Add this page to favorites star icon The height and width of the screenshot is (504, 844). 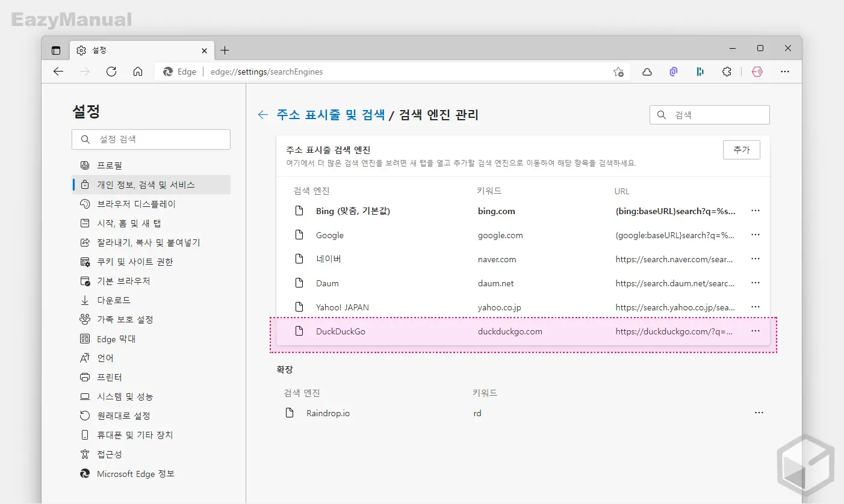618,72
